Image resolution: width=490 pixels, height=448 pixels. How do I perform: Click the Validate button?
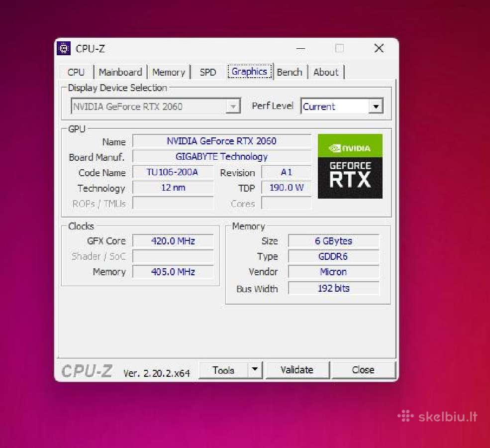click(297, 370)
